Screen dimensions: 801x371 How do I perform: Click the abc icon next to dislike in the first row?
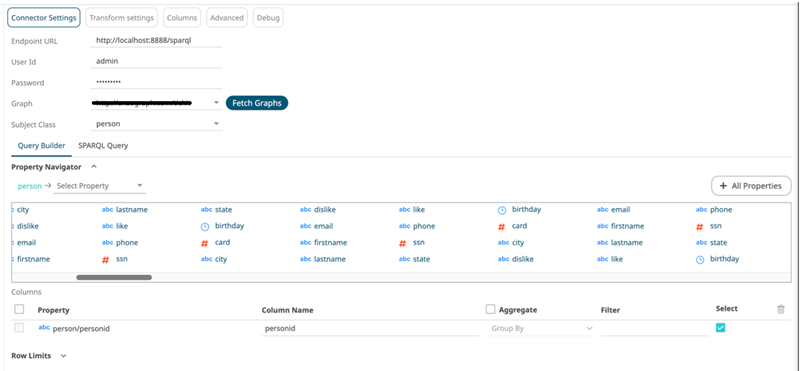pyautogui.click(x=305, y=210)
